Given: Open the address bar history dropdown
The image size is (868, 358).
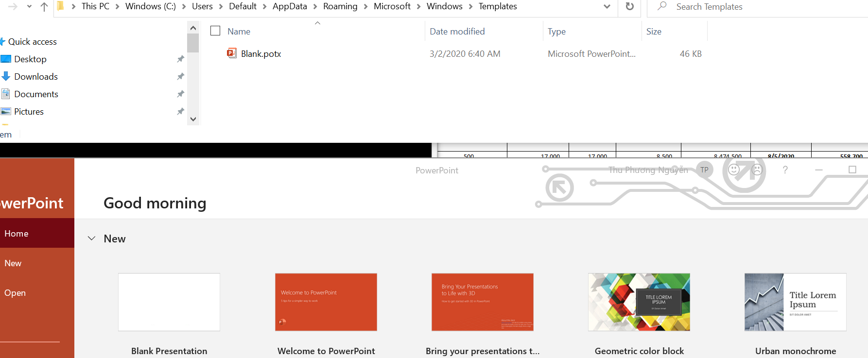Looking at the screenshot, I should click(607, 7).
